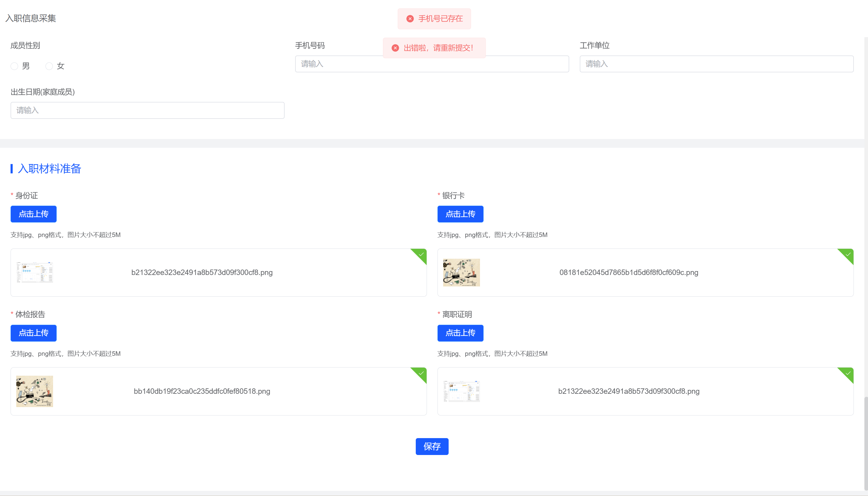Select 女 gender radio button

pos(49,66)
